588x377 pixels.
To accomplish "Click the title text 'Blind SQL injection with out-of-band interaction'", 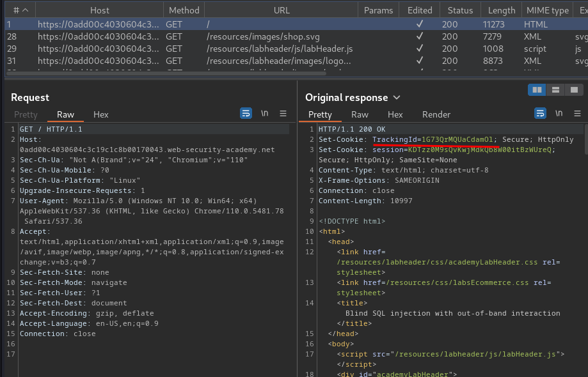I will point(452,313).
